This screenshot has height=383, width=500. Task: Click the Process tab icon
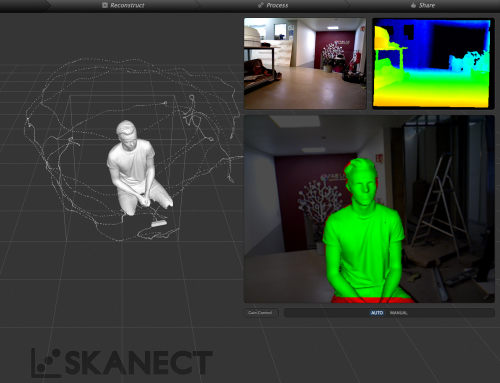click(261, 5)
